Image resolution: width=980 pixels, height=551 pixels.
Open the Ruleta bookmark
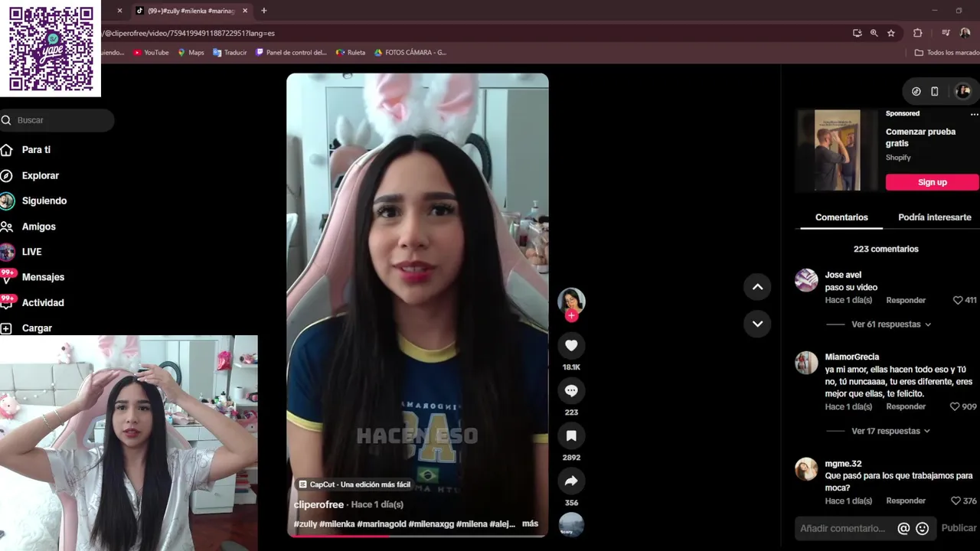click(x=351, y=53)
